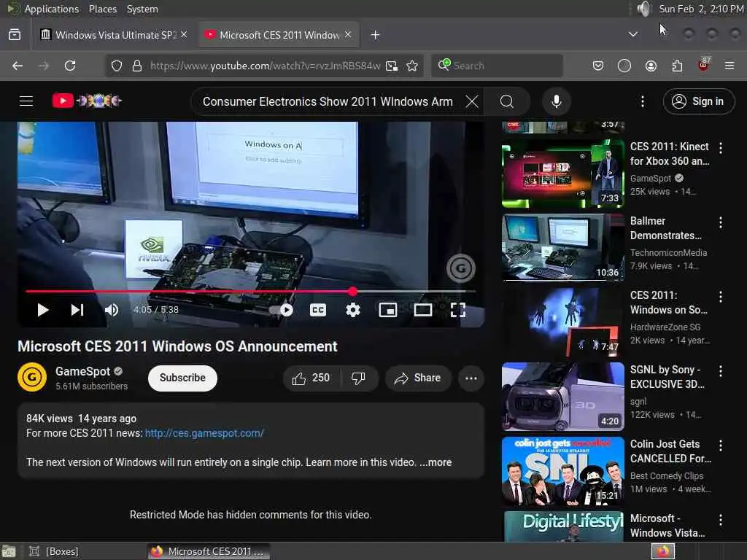
Task: Clear the YouTube search query with X
Action: [472, 101]
